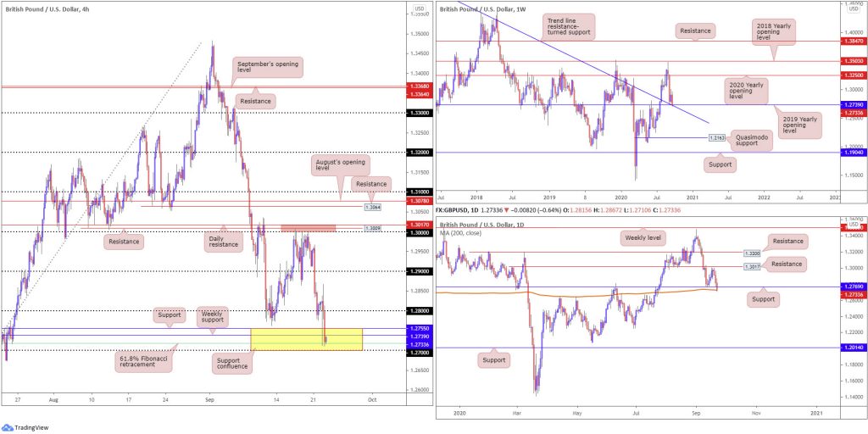868x434 pixels.
Task: Select the 2020 Yearly opening level callout
Action: click(x=748, y=89)
